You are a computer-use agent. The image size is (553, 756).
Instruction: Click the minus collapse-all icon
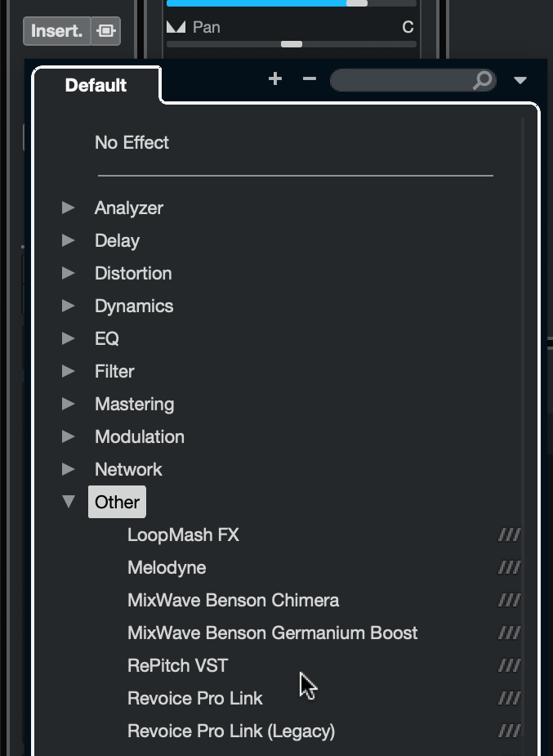(x=309, y=78)
